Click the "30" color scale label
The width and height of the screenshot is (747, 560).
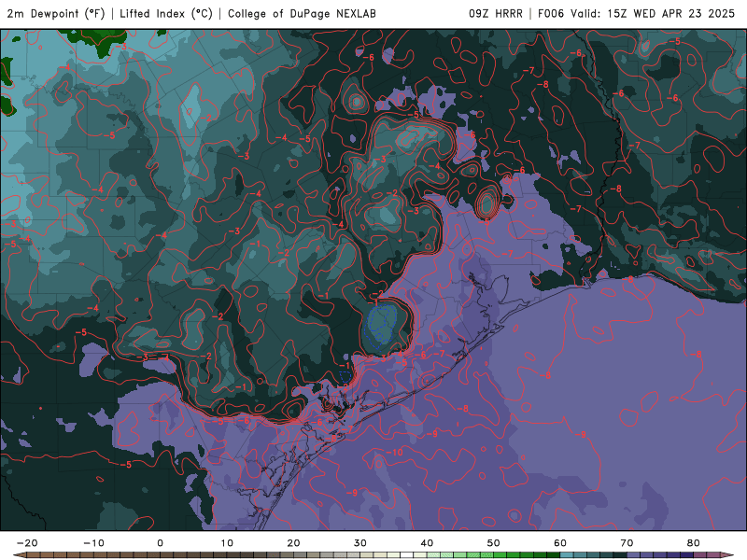360,543
